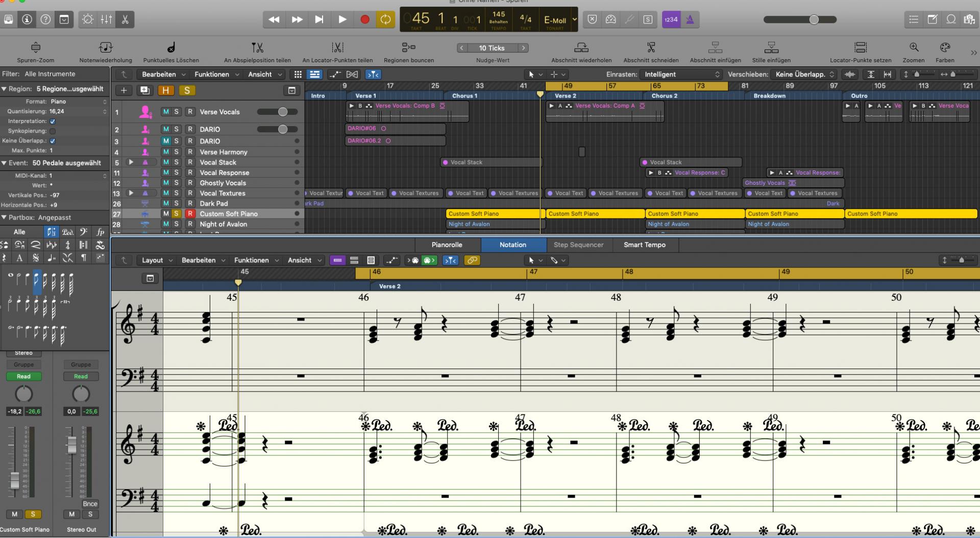980x538 pixels.
Task: Click Stille einfügen toolbar icon
Action: pyautogui.click(x=771, y=47)
